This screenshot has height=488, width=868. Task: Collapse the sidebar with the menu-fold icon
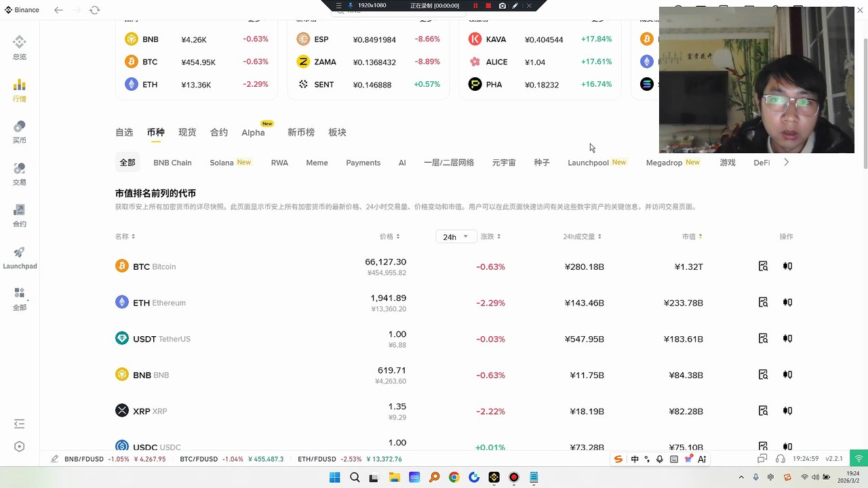point(20,424)
